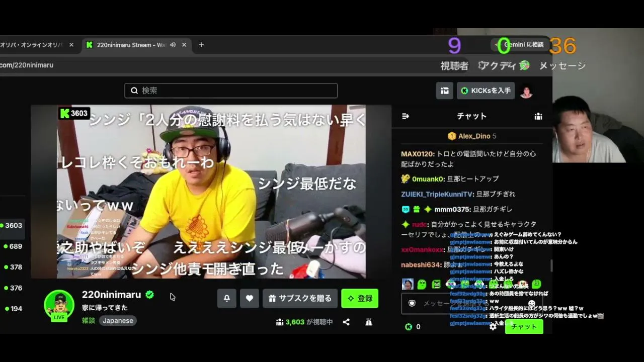Click the Japanese language tag
644x362 pixels.
click(x=118, y=321)
